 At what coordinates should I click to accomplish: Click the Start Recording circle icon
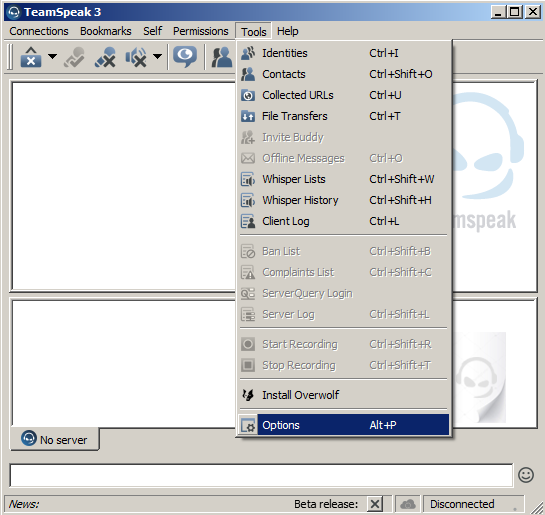pyautogui.click(x=248, y=344)
